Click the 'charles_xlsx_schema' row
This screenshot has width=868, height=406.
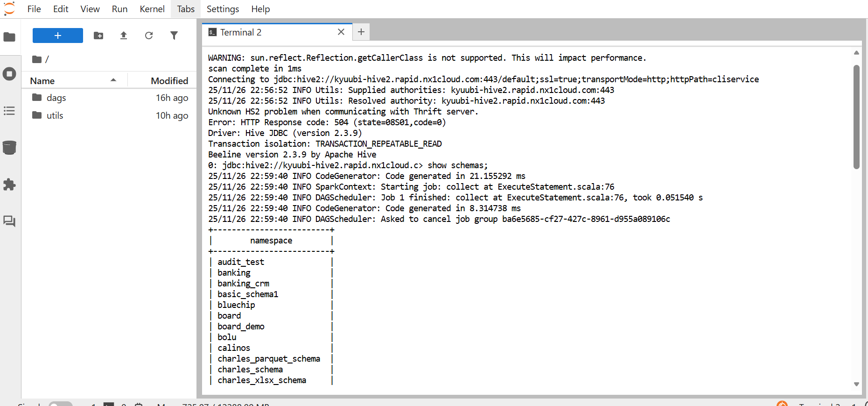point(262,380)
